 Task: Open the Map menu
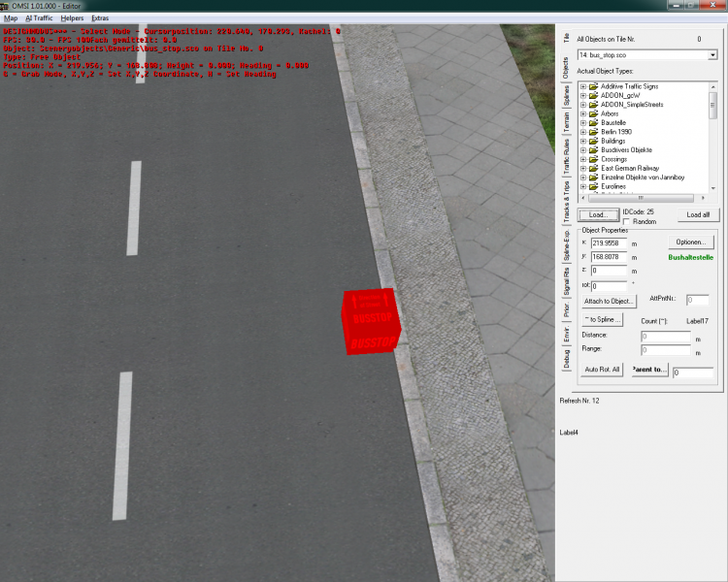(11, 18)
